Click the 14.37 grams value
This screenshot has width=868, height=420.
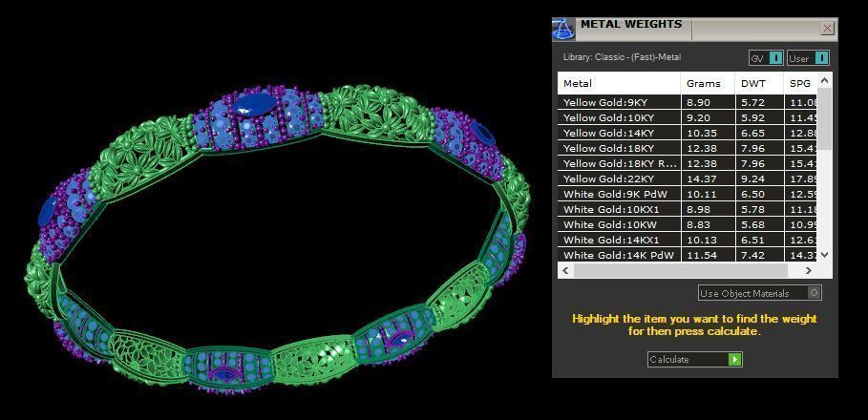[700, 178]
